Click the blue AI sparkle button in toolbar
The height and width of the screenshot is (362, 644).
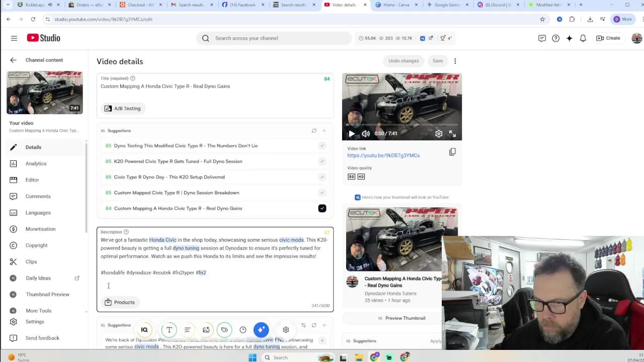pos(261,330)
